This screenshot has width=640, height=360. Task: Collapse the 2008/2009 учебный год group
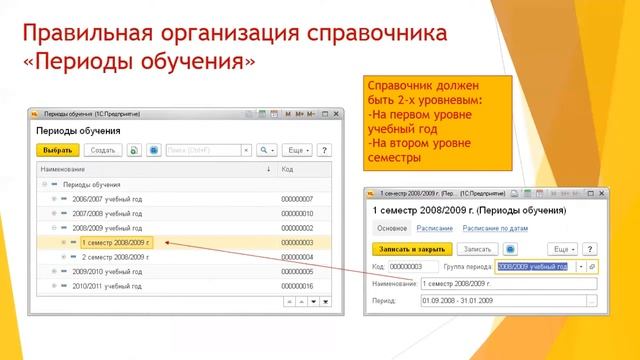[x=54, y=228]
